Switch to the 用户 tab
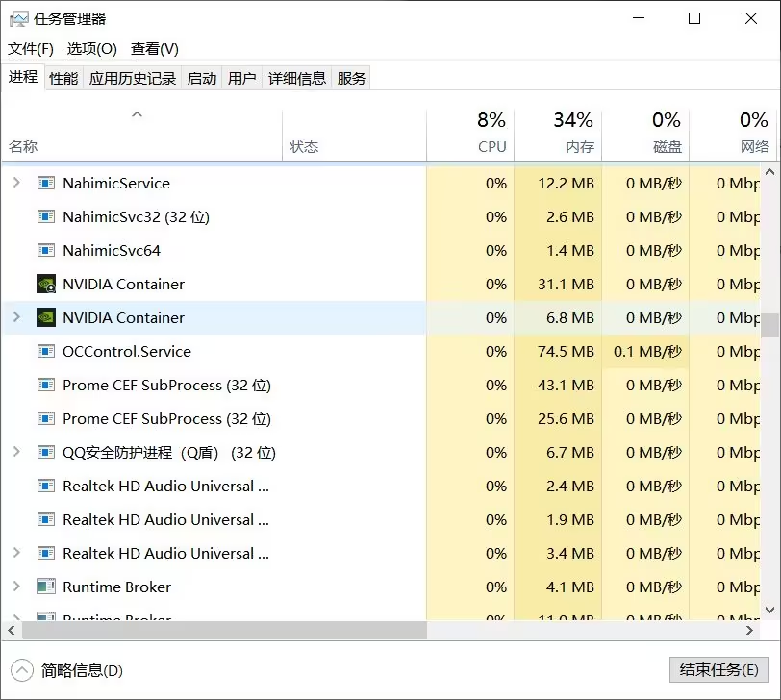This screenshot has width=781, height=700. (x=241, y=79)
